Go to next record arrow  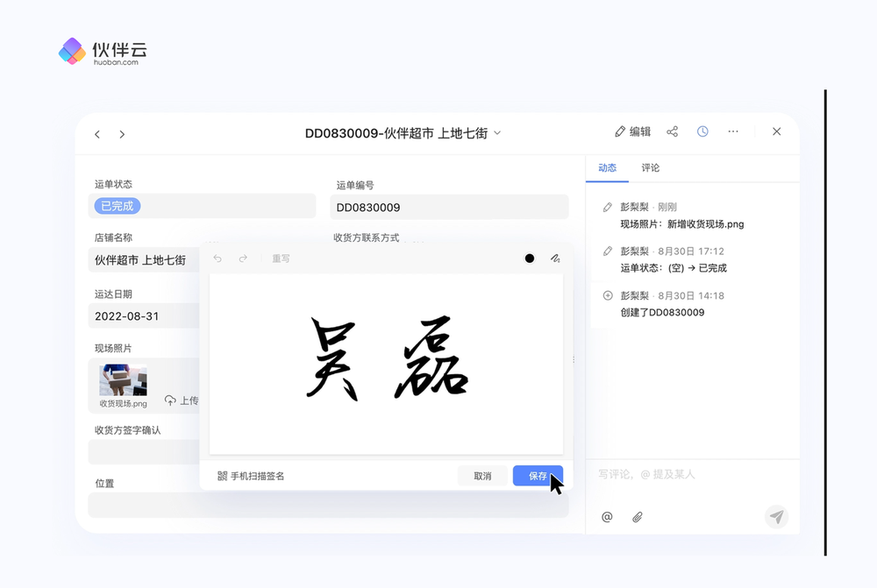coord(122,134)
